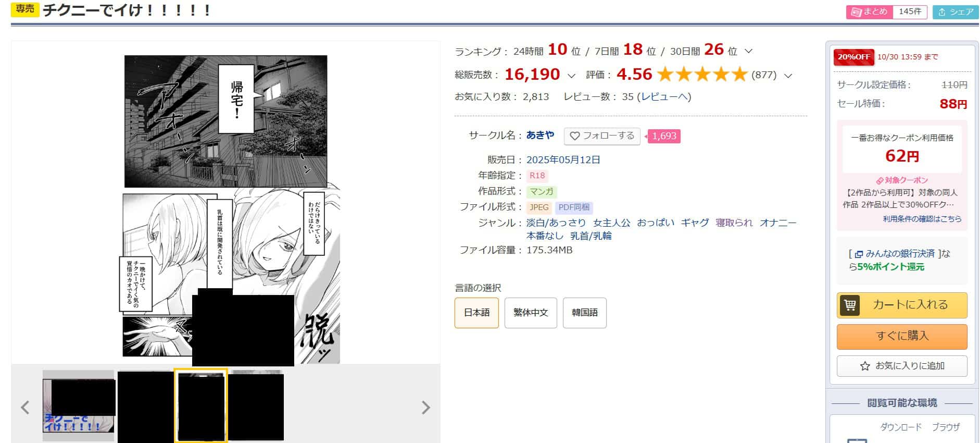Expand the rating breakdown chevron
This screenshot has height=443, width=980.
pos(788,76)
